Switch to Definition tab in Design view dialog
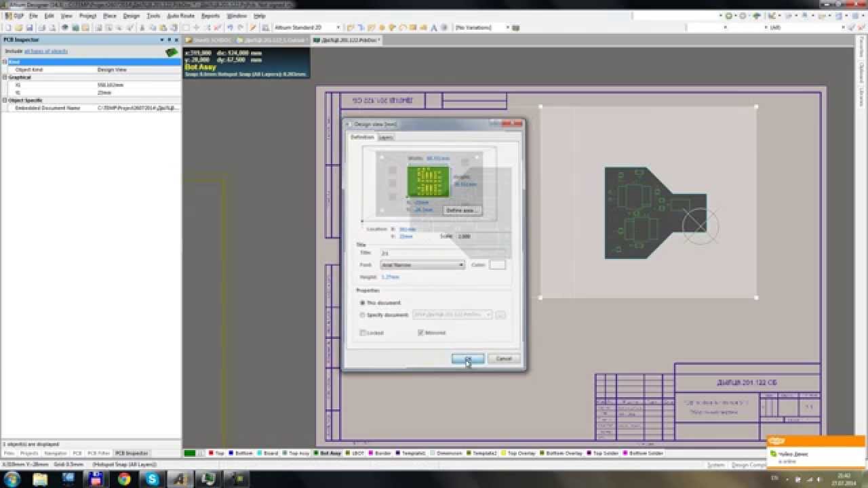The width and height of the screenshot is (868, 488). (362, 137)
